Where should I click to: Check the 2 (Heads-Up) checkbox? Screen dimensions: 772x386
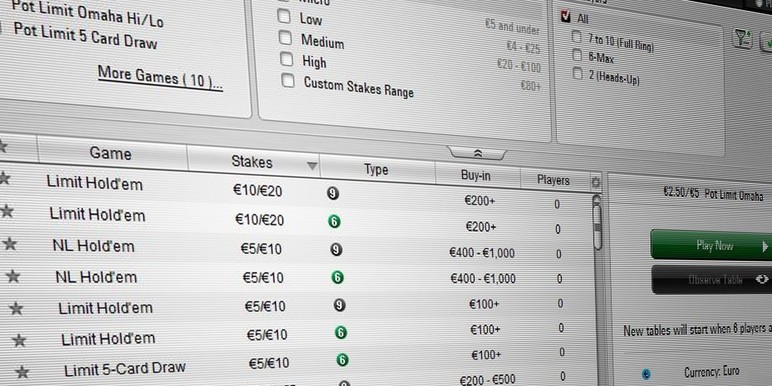[578, 73]
